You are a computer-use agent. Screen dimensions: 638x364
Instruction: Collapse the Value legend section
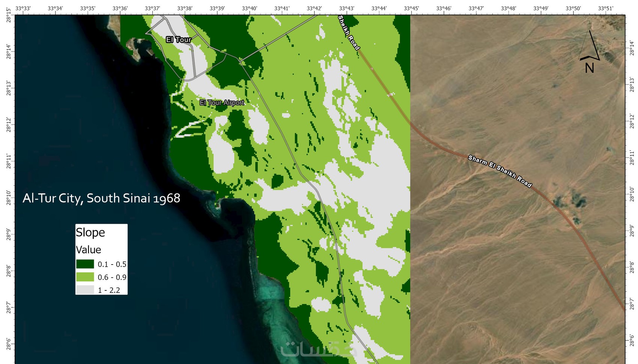(88, 250)
